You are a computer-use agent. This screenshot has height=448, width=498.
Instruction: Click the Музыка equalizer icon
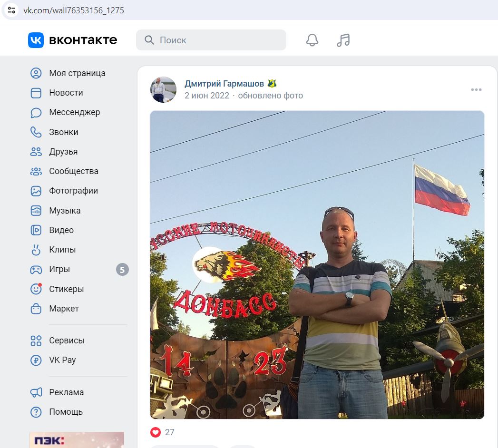(36, 211)
